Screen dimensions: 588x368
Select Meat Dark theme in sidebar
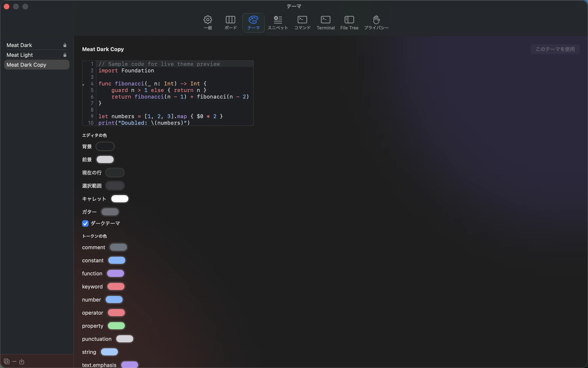[x=37, y=45]
